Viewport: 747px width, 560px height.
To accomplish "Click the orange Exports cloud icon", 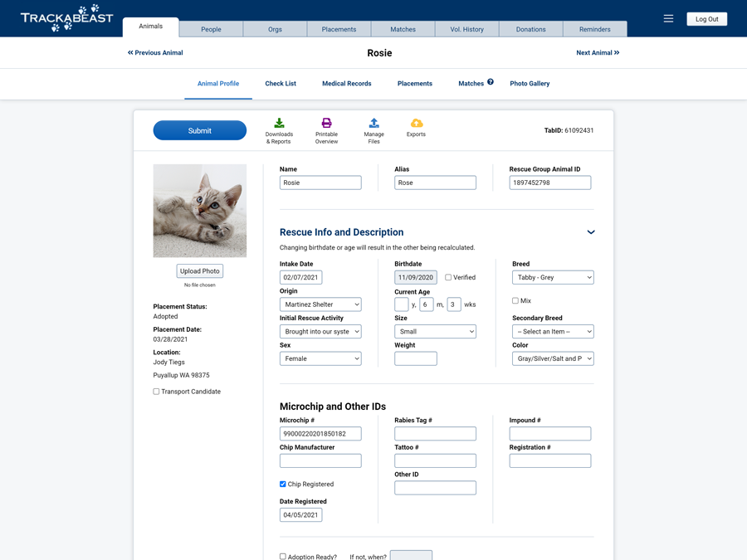I will [416, 124].
